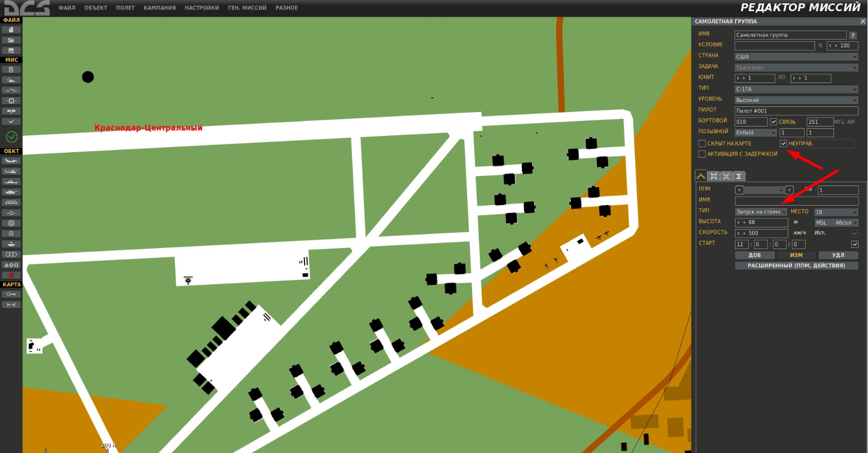Click the ПИЛОТ field showing Пилот #001

point(796,111)
